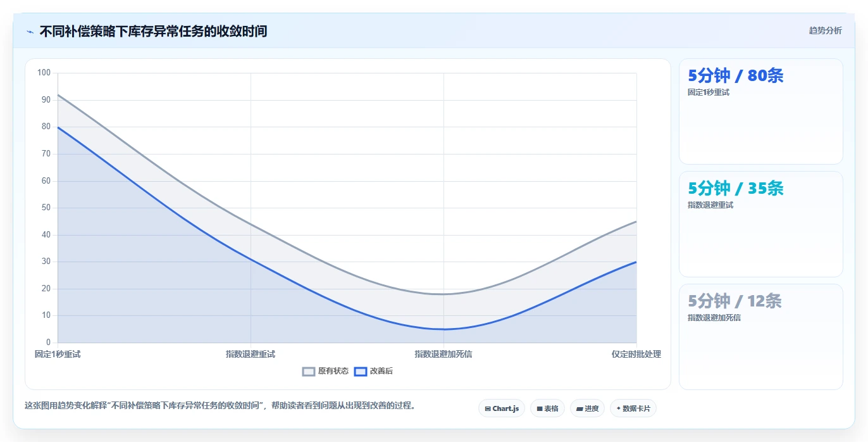Toggle the 改善后 legend item

click(x=373, y=371)
